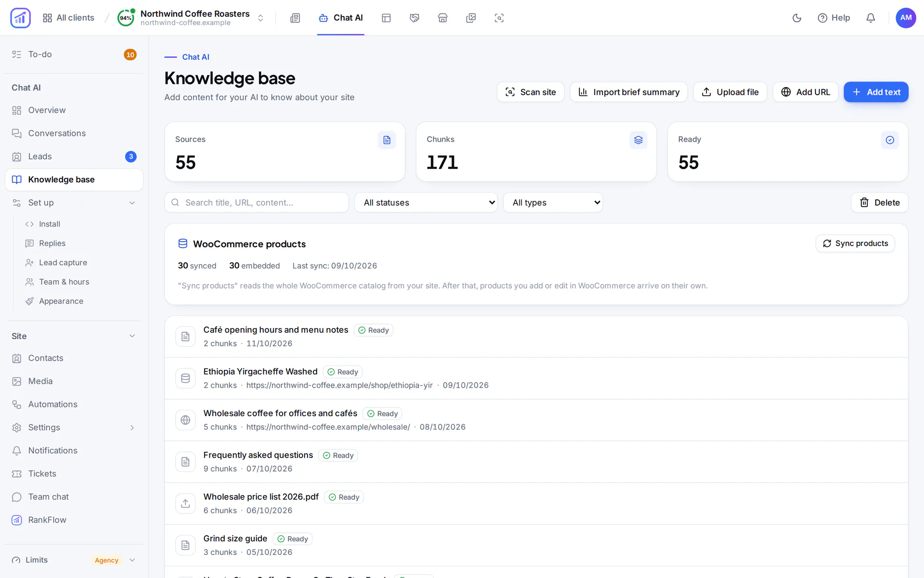Open the All types filter dropdown

[553, 202]
